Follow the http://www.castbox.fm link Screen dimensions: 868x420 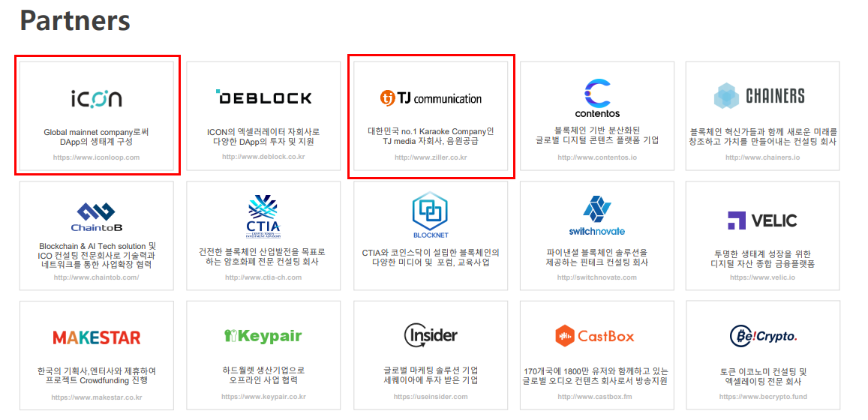[x=594, y=397]
